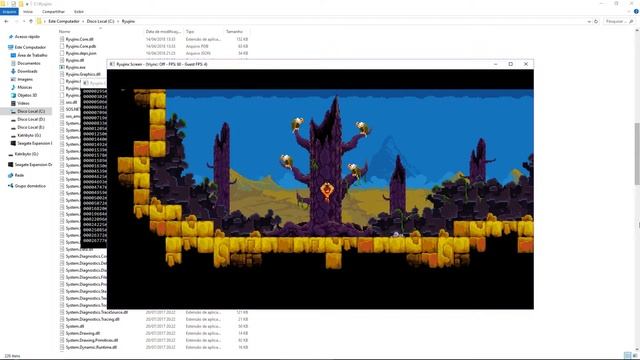Go back with the Explorer back arrow
Image resolution: width=640 pixels, height=360 pixels.
[6, 21]
